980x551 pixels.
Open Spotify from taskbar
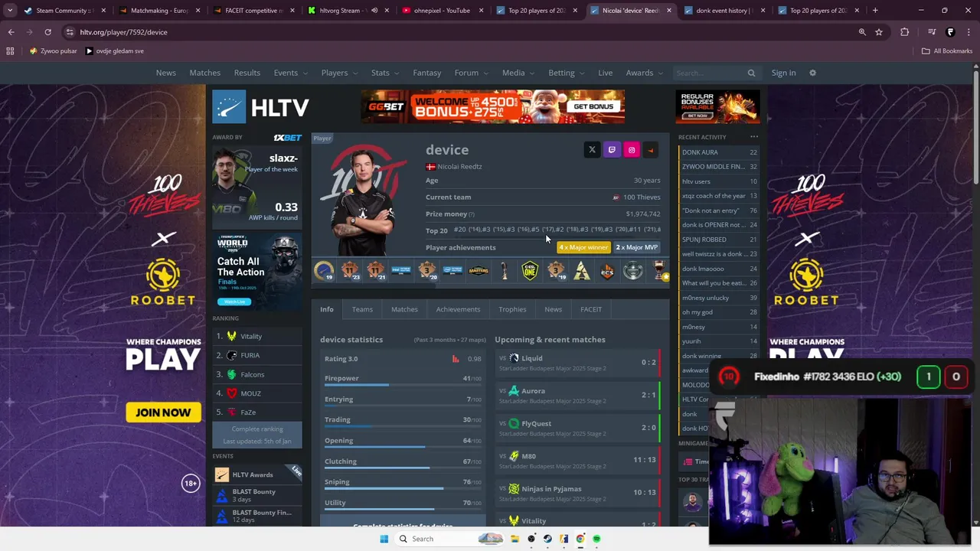click(596, 539)
